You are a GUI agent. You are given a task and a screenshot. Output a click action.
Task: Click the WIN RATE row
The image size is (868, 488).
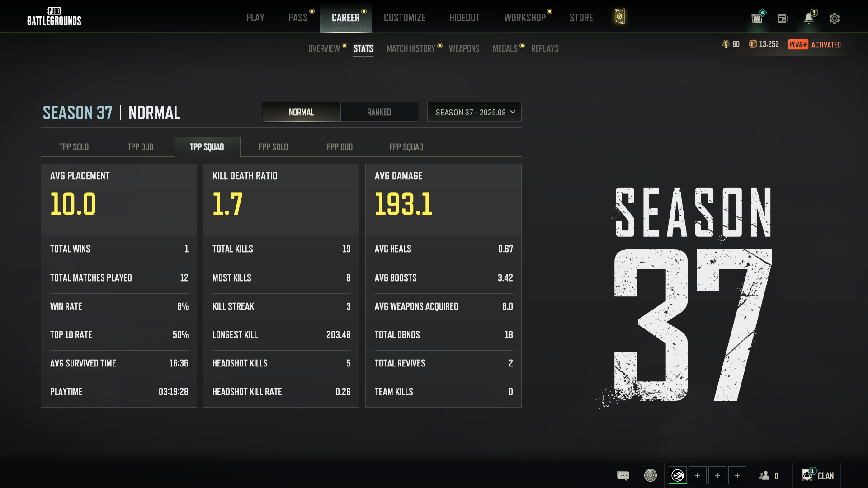[119, 306]
